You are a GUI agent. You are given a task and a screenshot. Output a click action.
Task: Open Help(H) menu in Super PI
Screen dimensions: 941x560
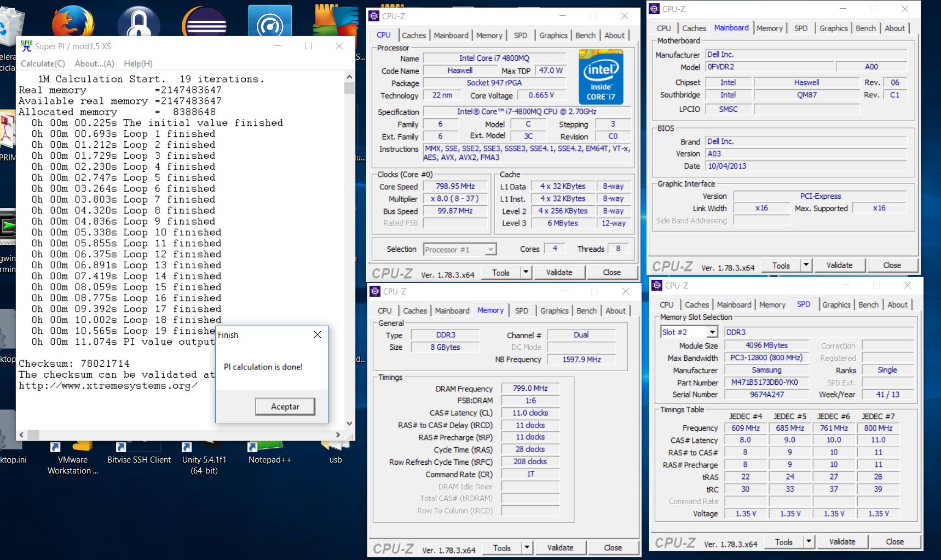coord(138,63)
